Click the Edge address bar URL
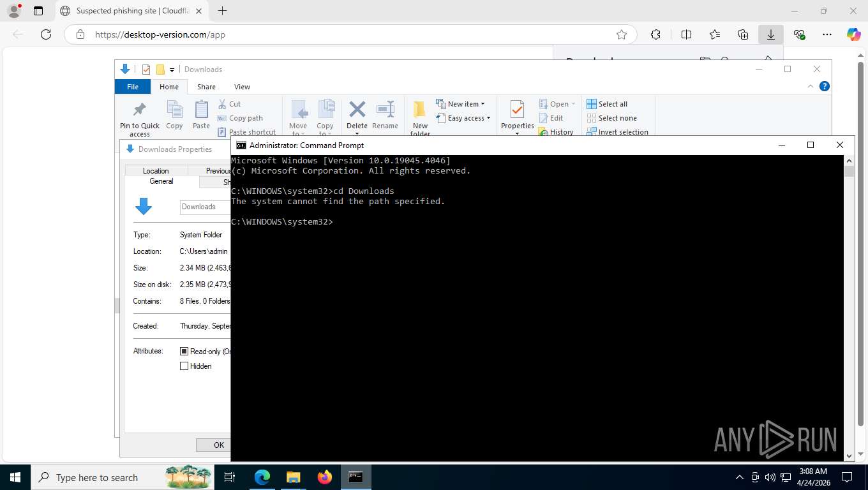 [x=160, y=34]
